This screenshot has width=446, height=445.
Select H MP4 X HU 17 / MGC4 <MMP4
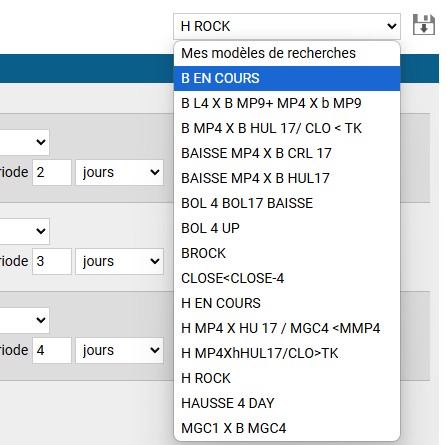pos(287,328)
